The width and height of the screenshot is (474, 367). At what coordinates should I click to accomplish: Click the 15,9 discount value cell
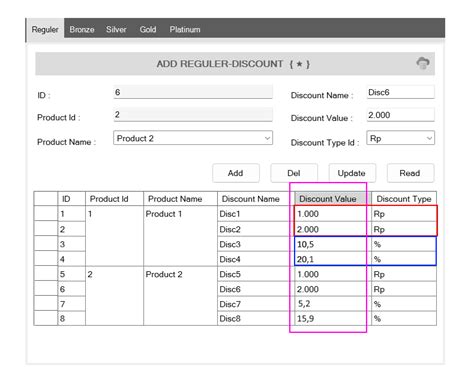click(333, 318)
